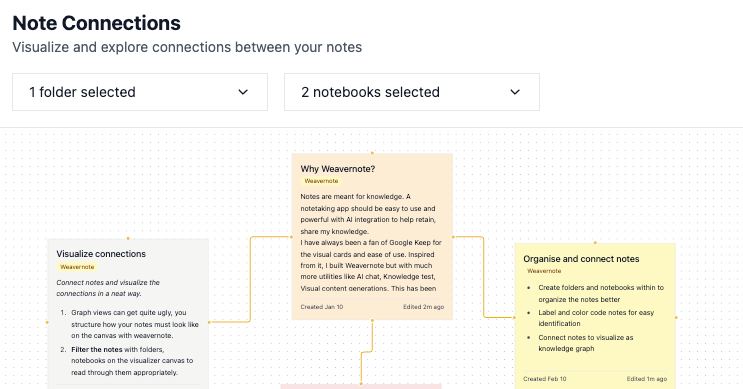Image resolution: width=743 pixels, height=389 pixels.
Task: Click right connection handle of 'Visualize connections' card
Action: coord(209,322)
